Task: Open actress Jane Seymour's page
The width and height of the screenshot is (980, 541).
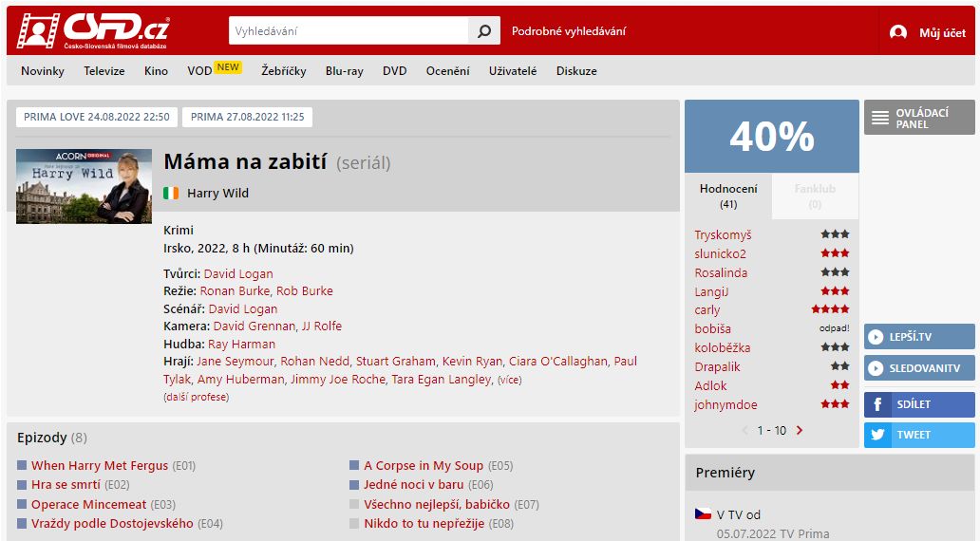Action: 235,361
